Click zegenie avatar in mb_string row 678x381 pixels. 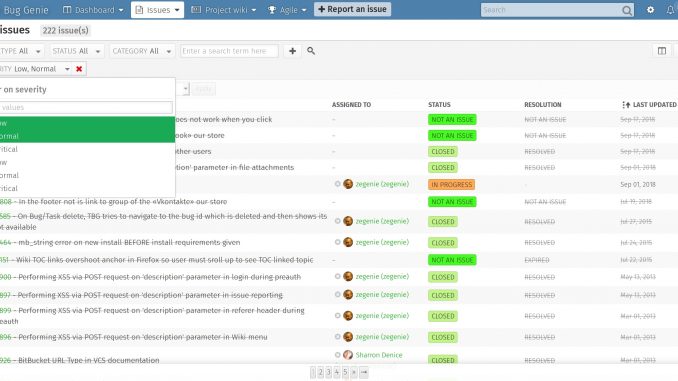tap(348, 242)
